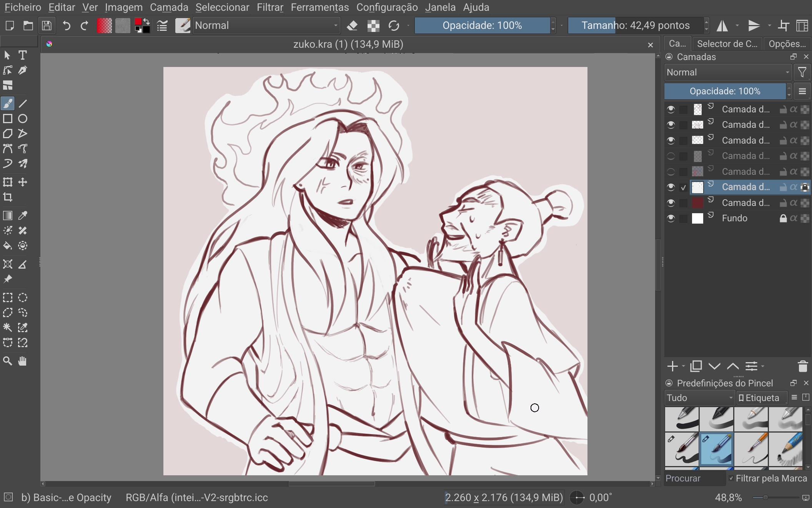Open the workspace chooser
812x508 pixels.
click(802, 26)
